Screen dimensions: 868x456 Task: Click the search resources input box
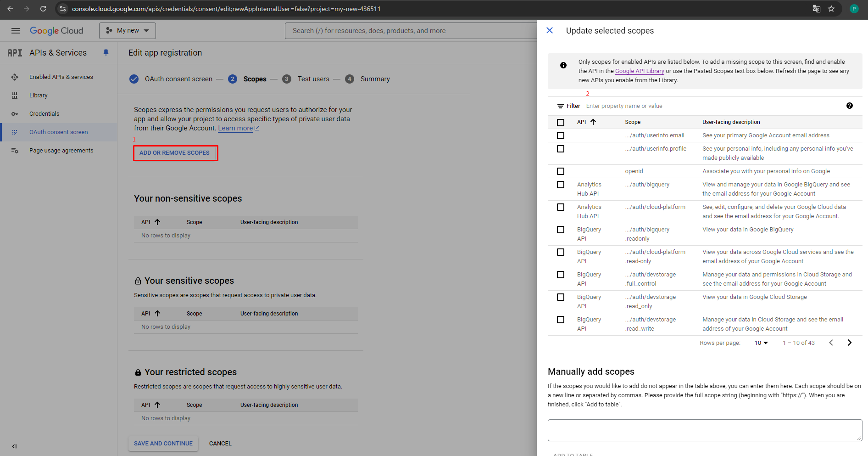pyautogui.click(x=411, y=31)
